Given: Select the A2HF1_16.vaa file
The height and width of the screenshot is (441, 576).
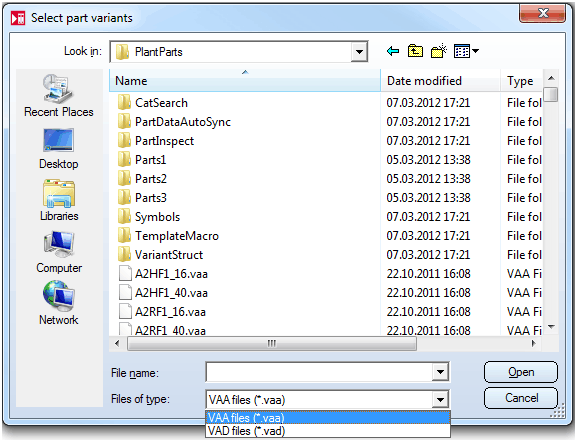Looking at the screenshot, I should (x=171, y=274).
